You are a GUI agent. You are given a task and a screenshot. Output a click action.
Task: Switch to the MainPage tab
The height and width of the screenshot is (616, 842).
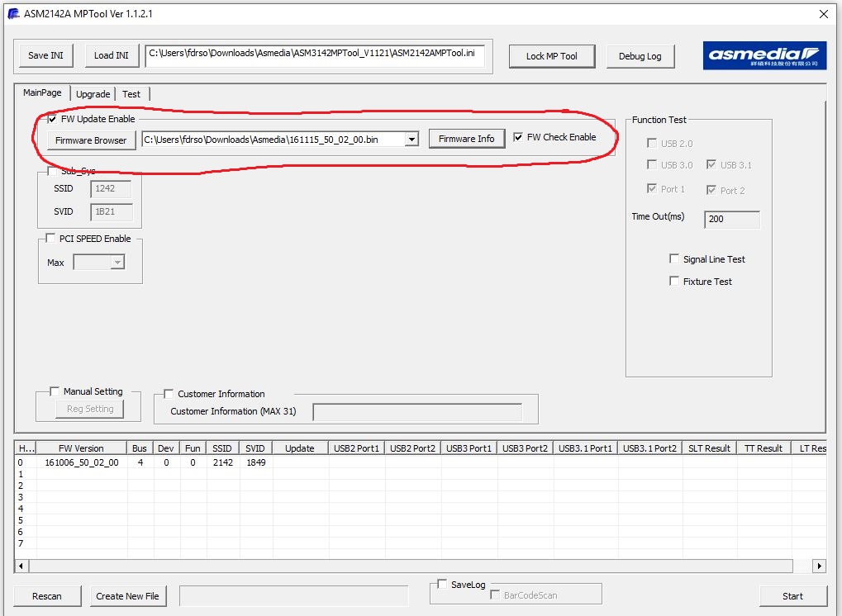pos(42,92)
